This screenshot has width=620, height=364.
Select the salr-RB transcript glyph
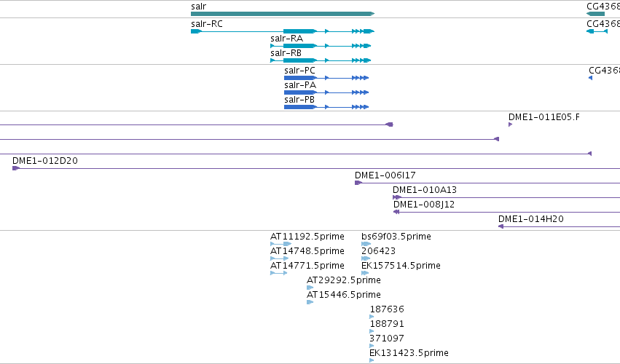click(x=321, y=60)
